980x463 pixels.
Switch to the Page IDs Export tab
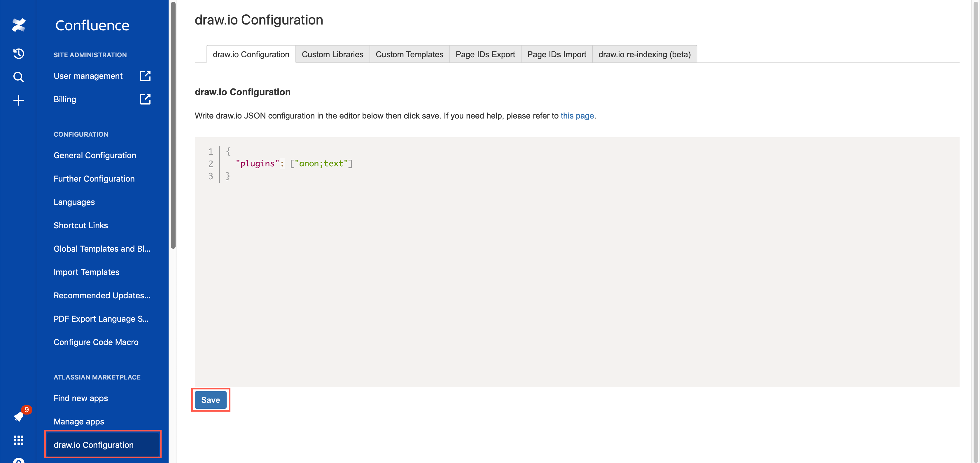coord(485,54)
